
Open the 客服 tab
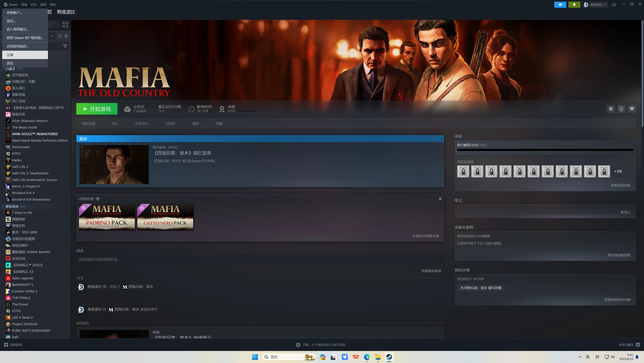pyautogui.click(x=219, y=124)
